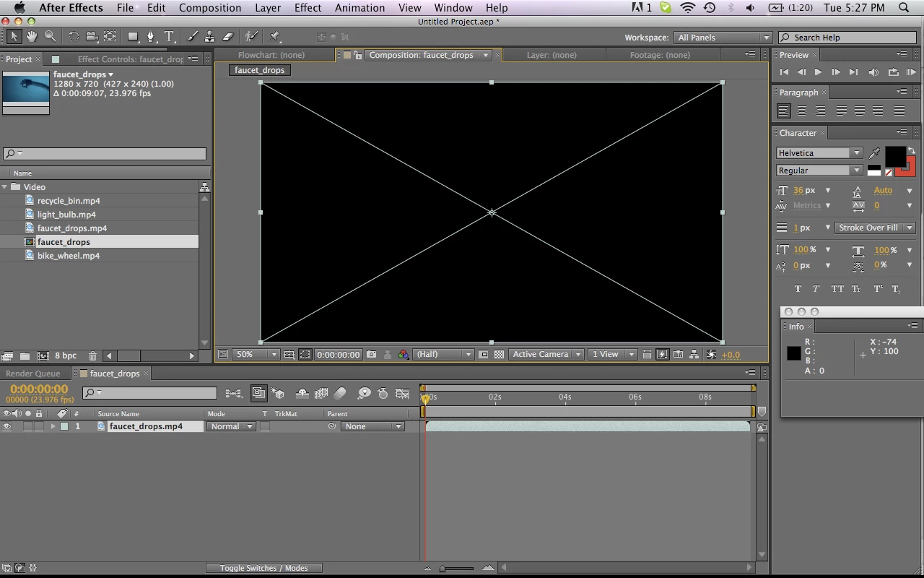This screenshot has height=578, width=924.
Task: Open the Helvetica font family dropdown
Action: click(x=819, y=153)
